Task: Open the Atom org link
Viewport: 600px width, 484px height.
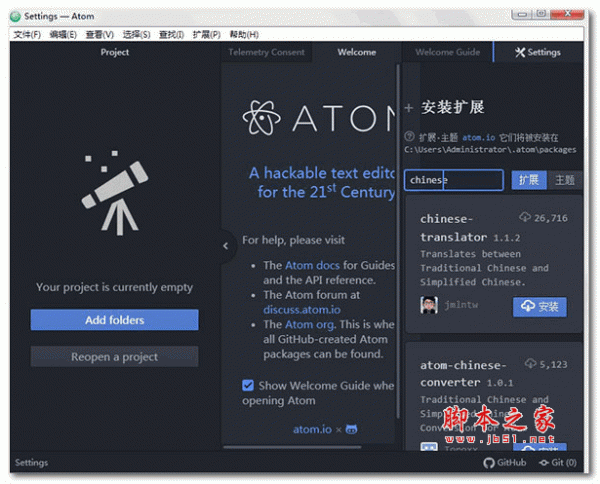Action: point(310,324)
